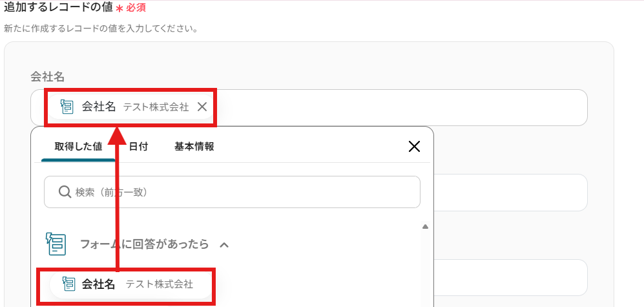Viewport: 644px width, 307px height.
Task: Remove the 会社名 chip with its X
Action: click(202, 107)
